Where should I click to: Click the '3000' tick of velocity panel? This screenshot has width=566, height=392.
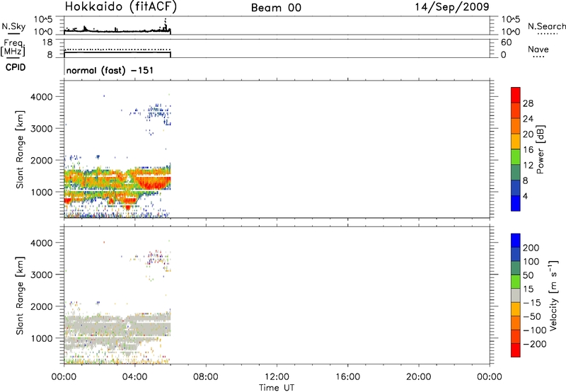tap(42, 275)
